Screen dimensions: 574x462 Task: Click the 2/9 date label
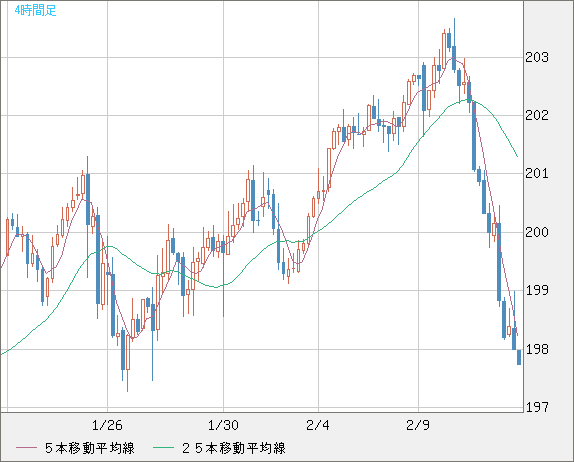pyautogui.click(x=418, y=425)
